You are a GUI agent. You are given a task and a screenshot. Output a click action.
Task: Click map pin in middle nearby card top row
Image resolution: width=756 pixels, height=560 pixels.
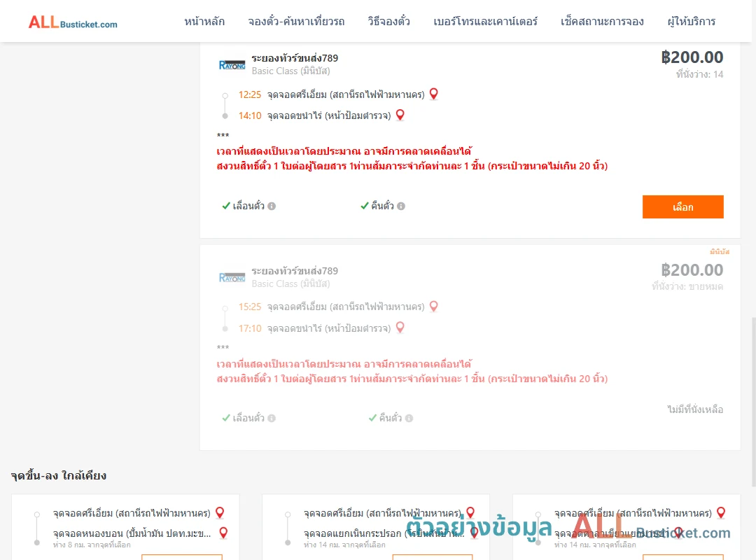point(470,512)
